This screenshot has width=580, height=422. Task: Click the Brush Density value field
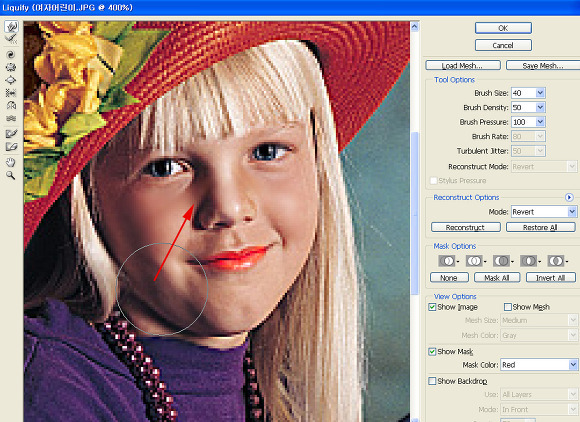pos(524,107)
